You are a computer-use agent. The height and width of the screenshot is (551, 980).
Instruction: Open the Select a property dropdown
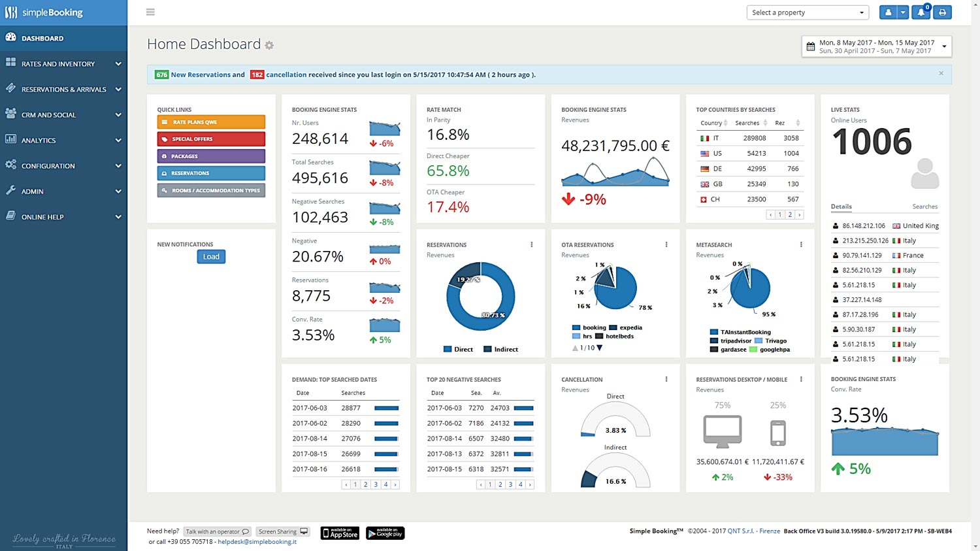[x=808, y=12]
